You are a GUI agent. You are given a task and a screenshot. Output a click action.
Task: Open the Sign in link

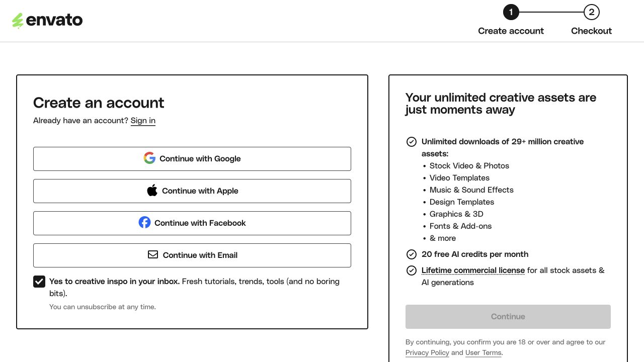click(x=143, y=121)
